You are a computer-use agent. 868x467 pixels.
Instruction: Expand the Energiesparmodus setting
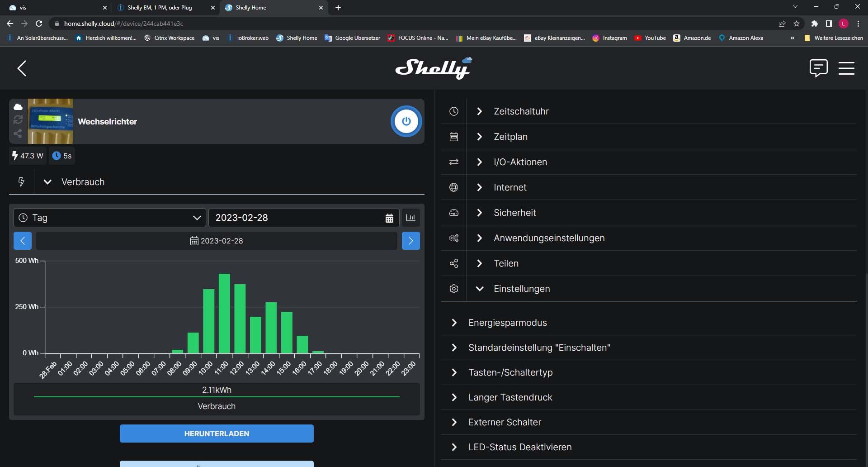(649, 323)
